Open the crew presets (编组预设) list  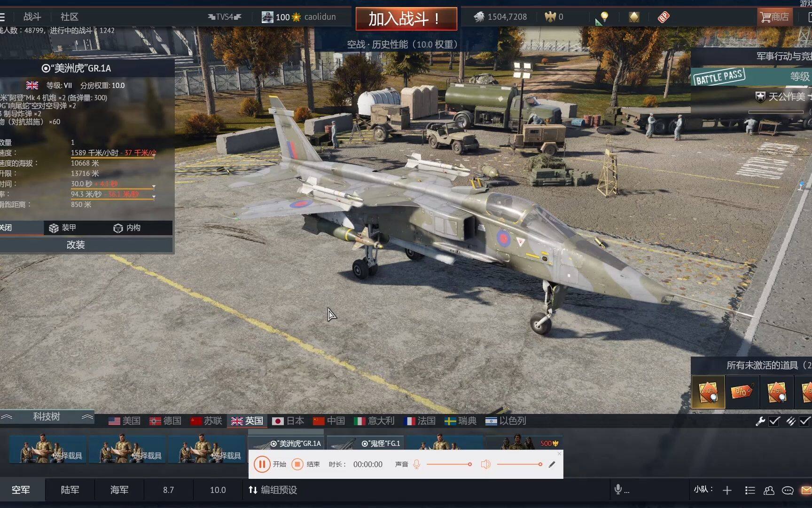pos(273,490)
